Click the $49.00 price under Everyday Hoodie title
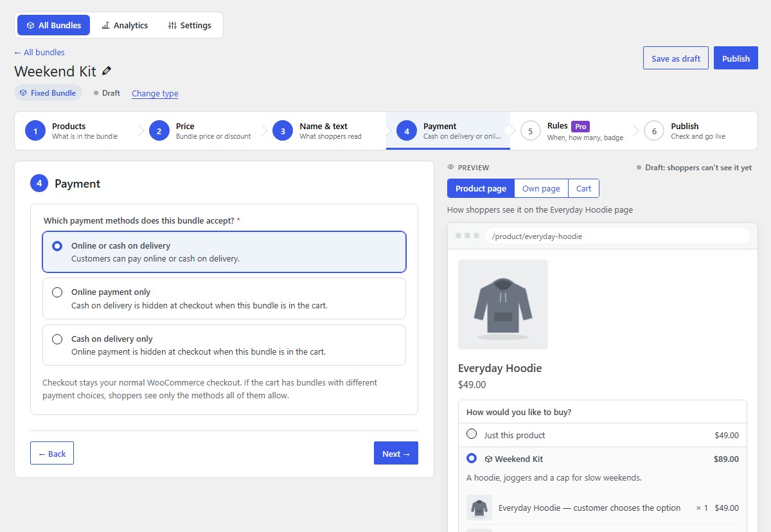This screenshot has height=532, width=771. coord(472,385)
